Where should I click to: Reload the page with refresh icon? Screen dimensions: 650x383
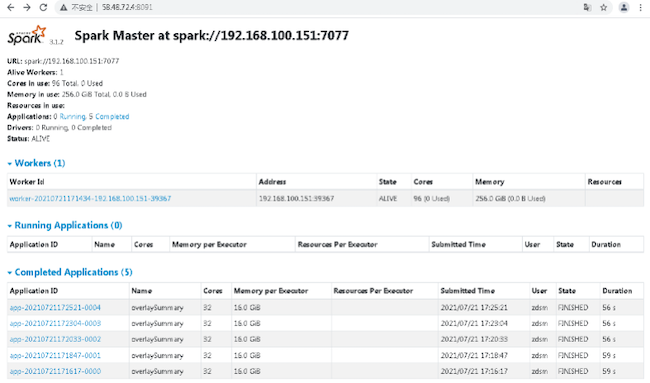pyautogui.click(x=43, y=7)
